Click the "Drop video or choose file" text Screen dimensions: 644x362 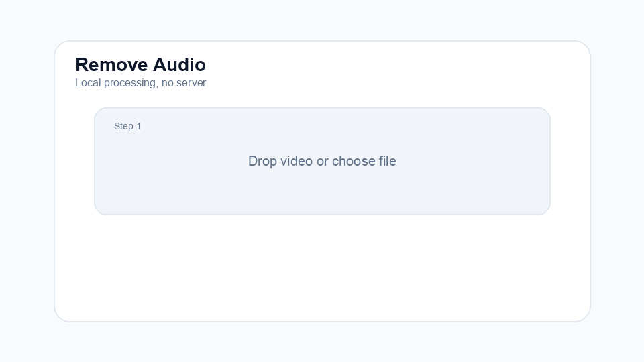coord(322,161)
